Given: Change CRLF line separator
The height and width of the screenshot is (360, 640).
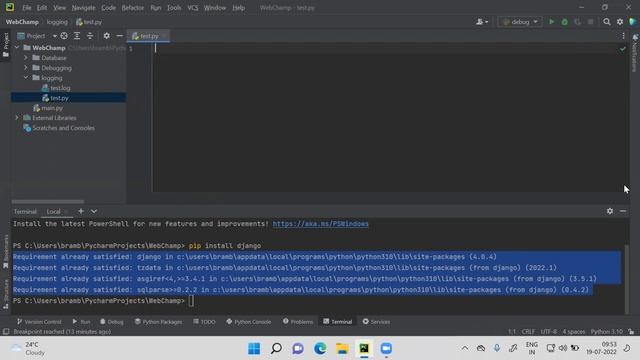Looking at the screenshot, I should (528, 331).
